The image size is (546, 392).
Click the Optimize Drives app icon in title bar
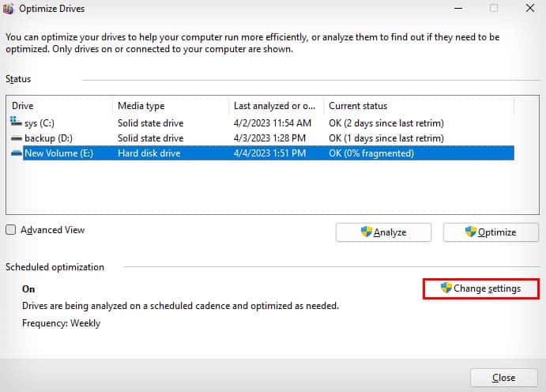[8, 9]
